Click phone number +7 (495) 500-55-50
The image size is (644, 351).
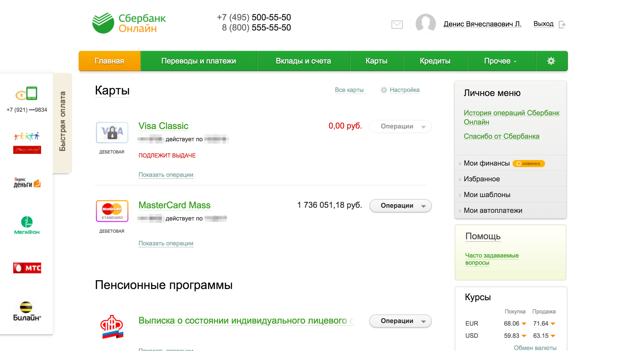point(254,17)
